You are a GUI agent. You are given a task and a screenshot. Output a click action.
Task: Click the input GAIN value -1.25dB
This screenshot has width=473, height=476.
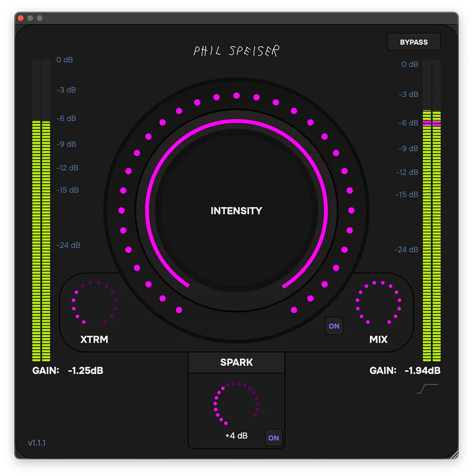click(x=85, y=371)
